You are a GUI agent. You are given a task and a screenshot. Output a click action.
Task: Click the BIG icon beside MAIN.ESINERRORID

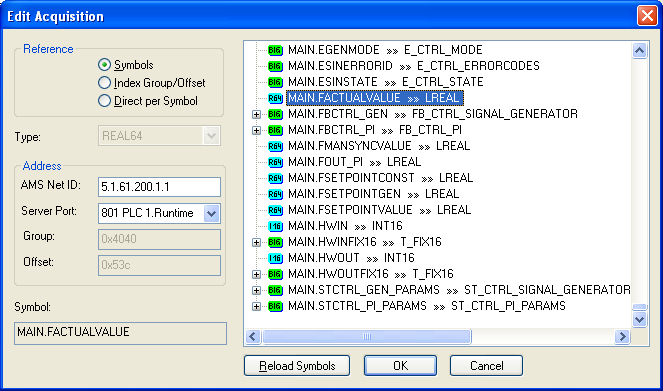275,66
